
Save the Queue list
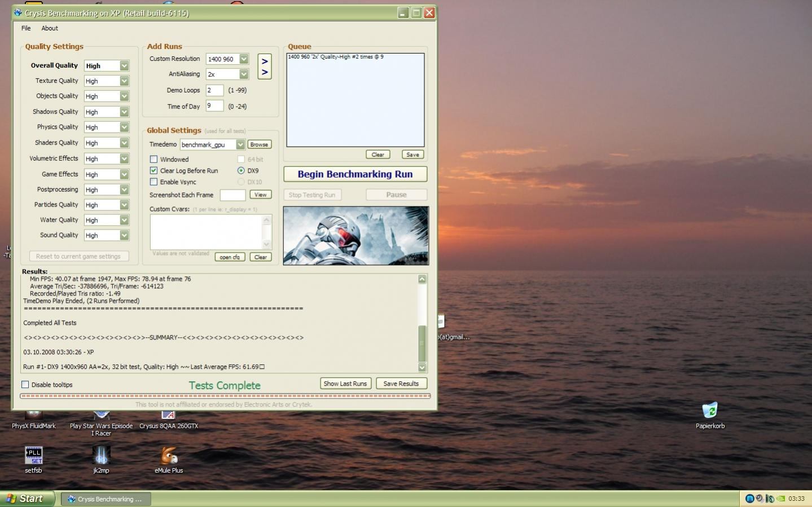(413, 155)
